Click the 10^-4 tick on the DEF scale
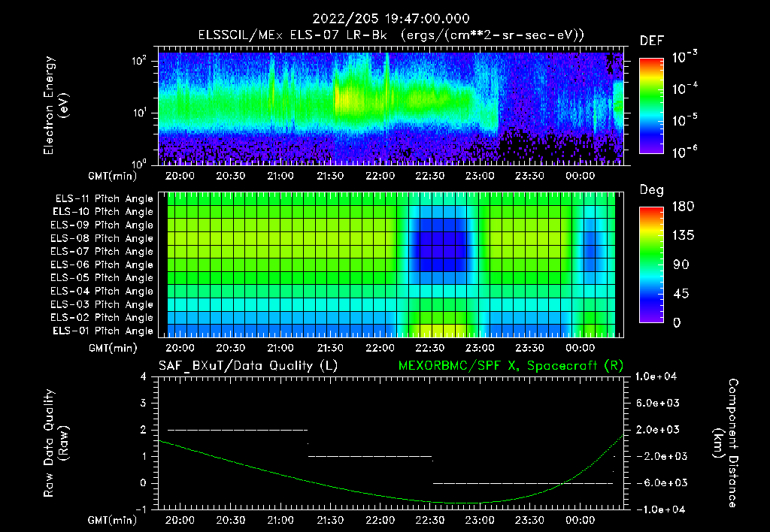Image resolution: width=770 pixels, height=532 pixels. (684, 89)
